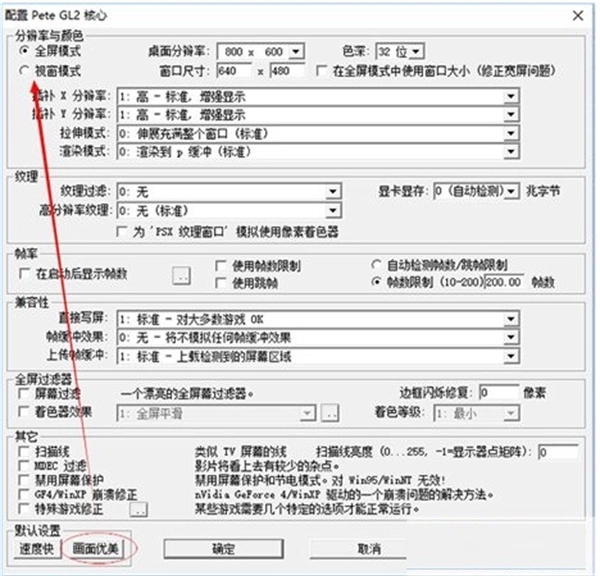Select the 视窗模式 radio button
This screenshot has width=600, height=576.
coord(27,72)
